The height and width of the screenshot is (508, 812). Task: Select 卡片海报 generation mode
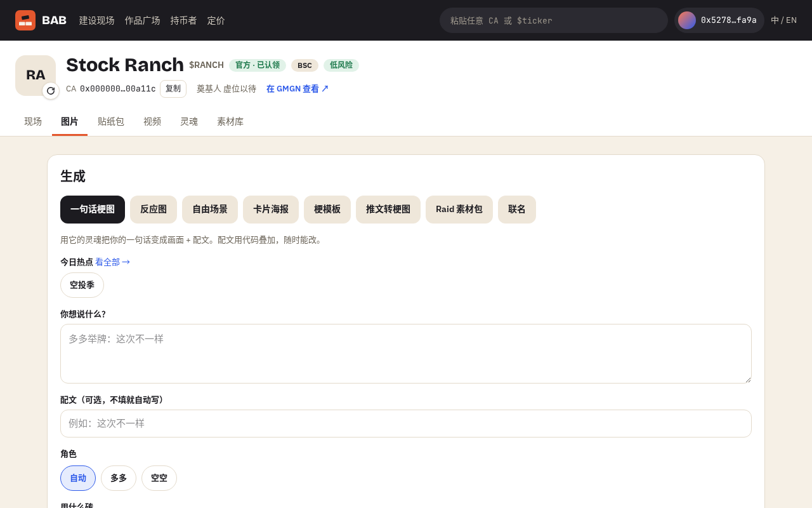coord(271,210)
